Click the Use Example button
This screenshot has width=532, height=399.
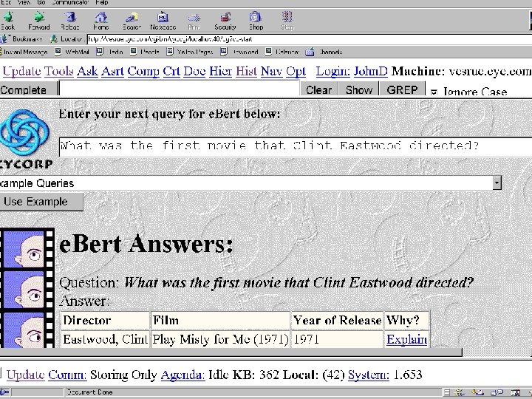tap(41, 202)
